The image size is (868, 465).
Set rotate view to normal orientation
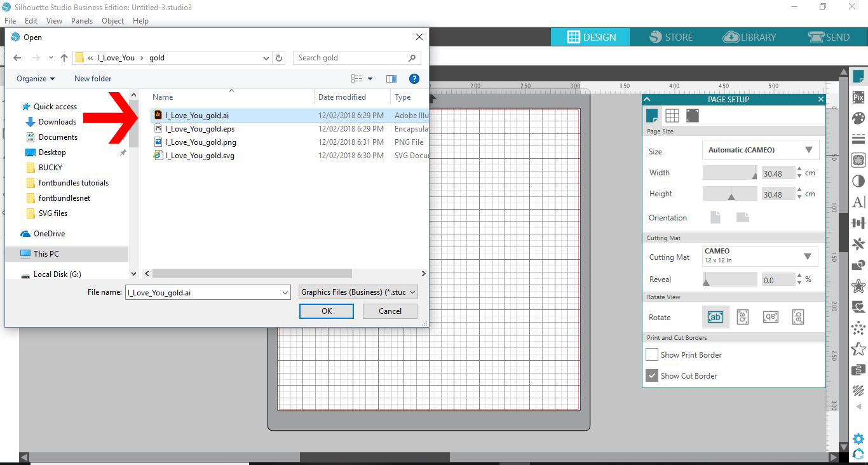715,317
